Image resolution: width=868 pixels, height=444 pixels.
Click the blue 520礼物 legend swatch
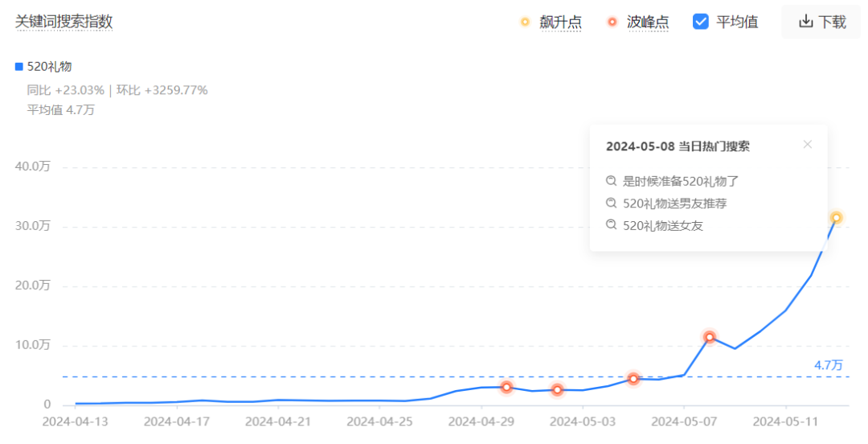coord(19,67)
